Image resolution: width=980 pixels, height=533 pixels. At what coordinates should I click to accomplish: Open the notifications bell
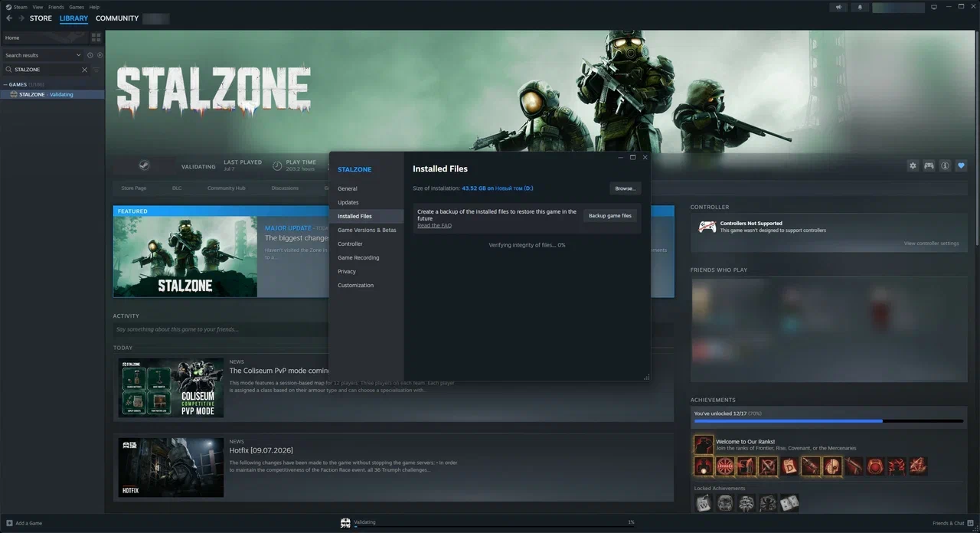coord(859,8)
